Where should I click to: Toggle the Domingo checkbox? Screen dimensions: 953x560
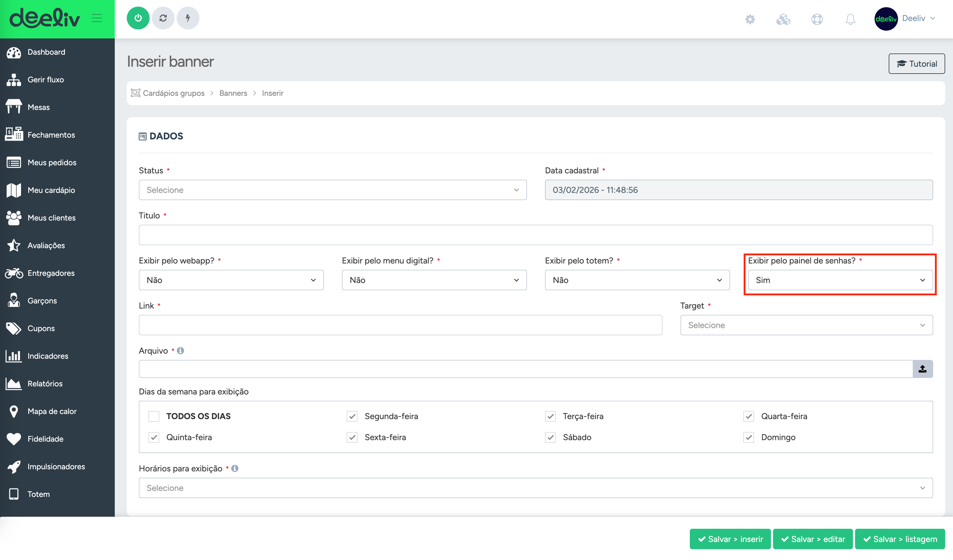[x=748, y=437]
